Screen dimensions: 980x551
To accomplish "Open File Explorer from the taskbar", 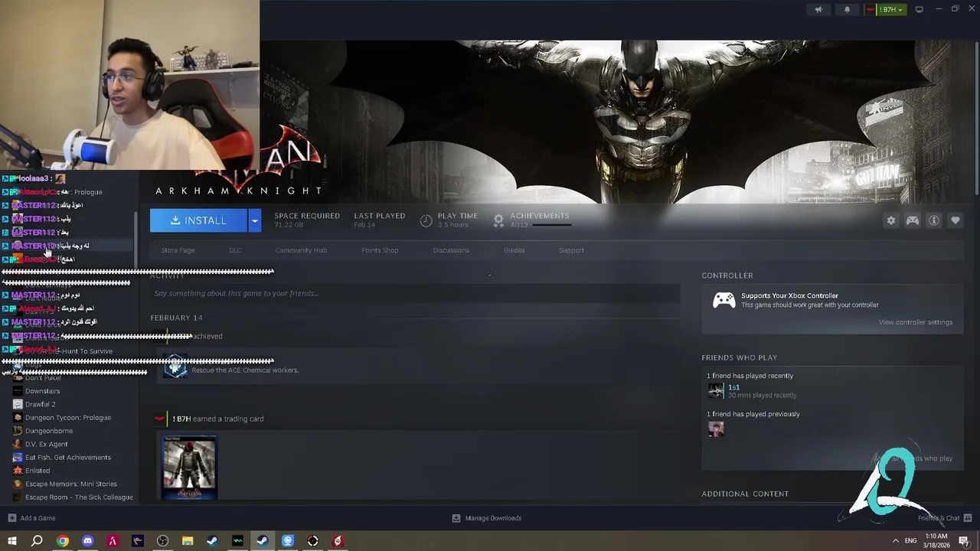I will tap(188, 541).
